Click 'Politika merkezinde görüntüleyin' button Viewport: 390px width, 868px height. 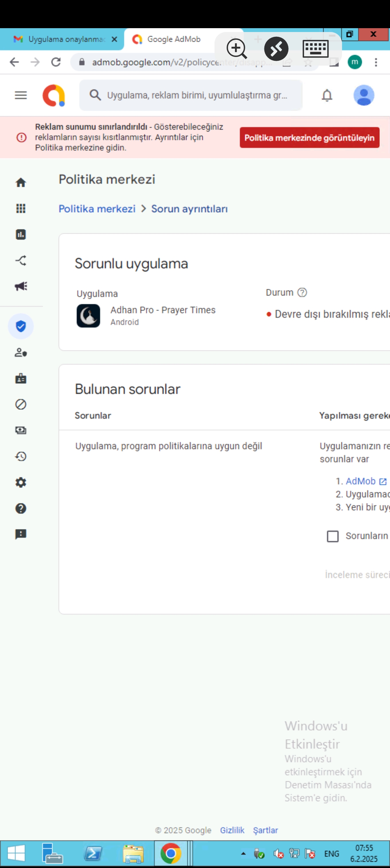click(x=309, y=138)
